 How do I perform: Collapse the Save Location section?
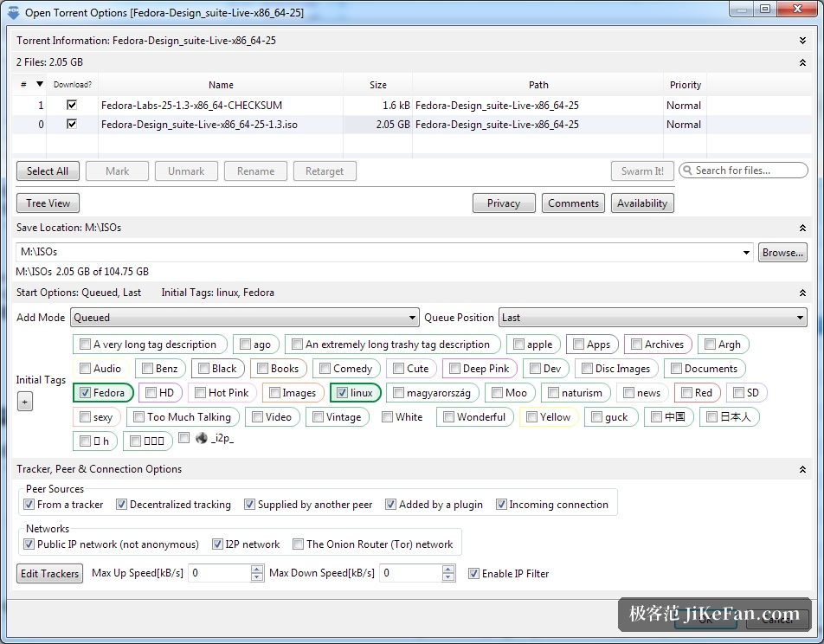[x=802, y=228]
